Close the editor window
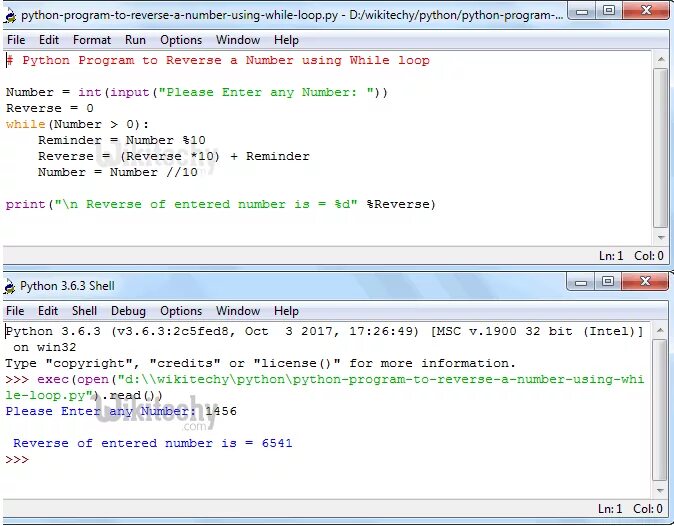This screenshot has width=674, height=526. [646, 11]
